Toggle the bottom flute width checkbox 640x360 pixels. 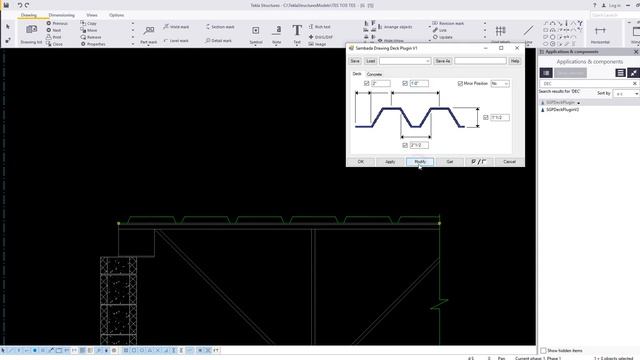405,145
